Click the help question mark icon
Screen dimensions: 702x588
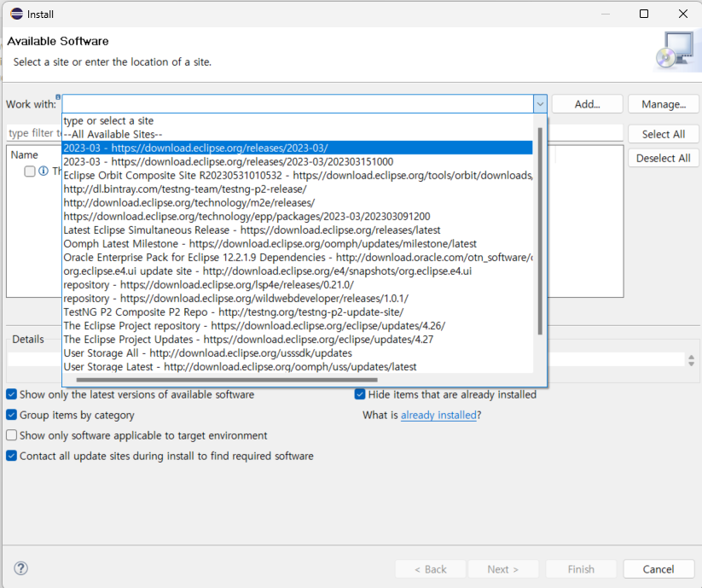point(21,568)
